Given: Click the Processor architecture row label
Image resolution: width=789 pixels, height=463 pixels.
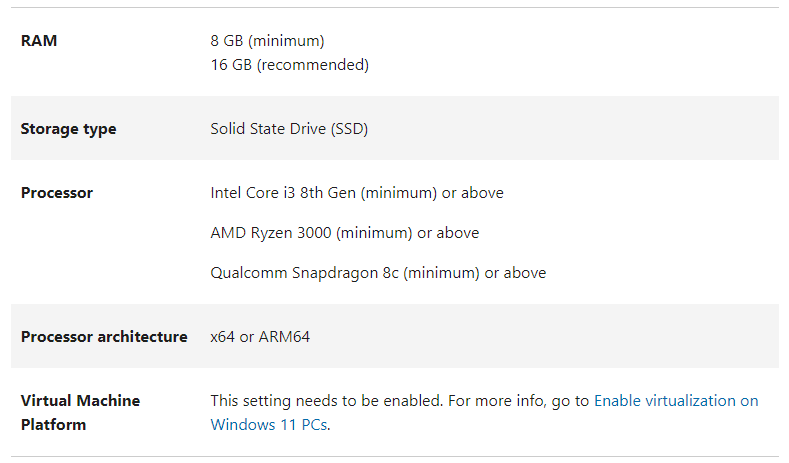Looking at the screenshot, I should point(104,337).
